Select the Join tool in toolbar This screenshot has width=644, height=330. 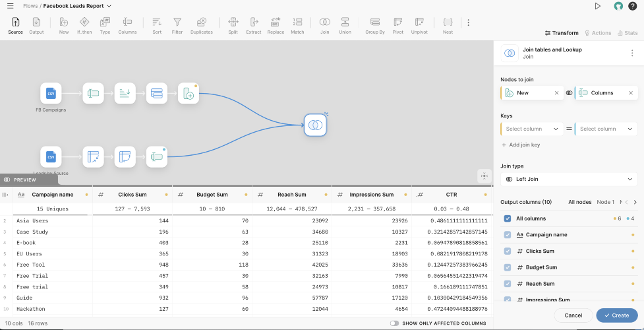(x=324, y=26)
